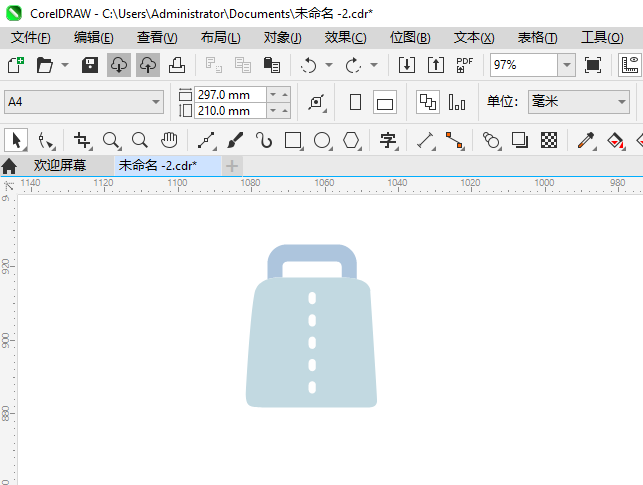Viewport: 643px width, 485px height.
Task: Switch to the 未命名 -2.cdr tab
Action: (x=167, y=166)
